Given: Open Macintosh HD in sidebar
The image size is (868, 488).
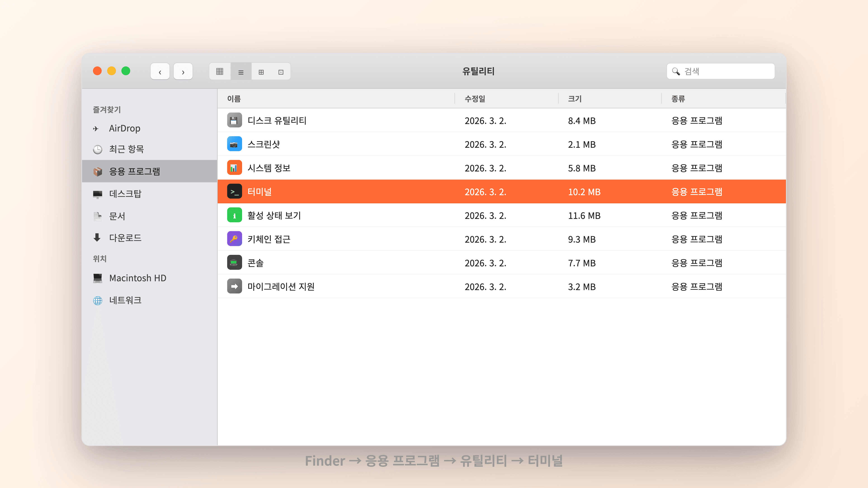Looking at the screenshot, I should coord(150,278).
